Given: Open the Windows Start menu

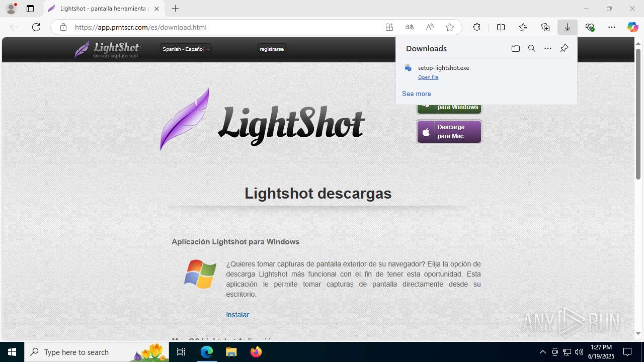Looking at the screenshot, I should click(12, 352).
